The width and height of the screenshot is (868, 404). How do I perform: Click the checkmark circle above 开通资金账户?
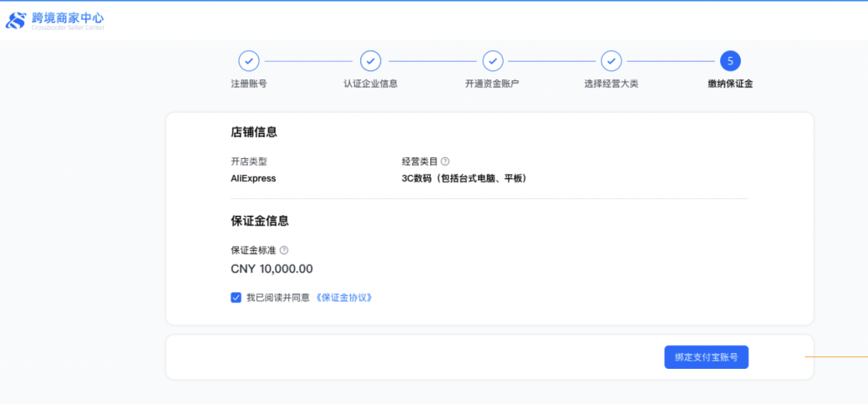coord(492,61)
